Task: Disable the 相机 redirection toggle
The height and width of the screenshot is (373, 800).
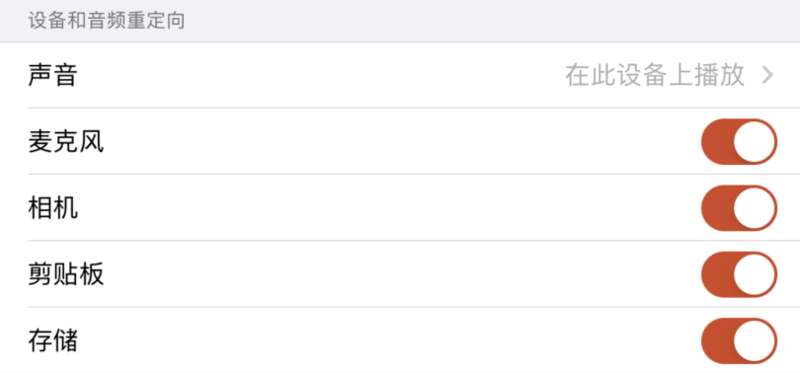Action: click(x=739, y=208)
